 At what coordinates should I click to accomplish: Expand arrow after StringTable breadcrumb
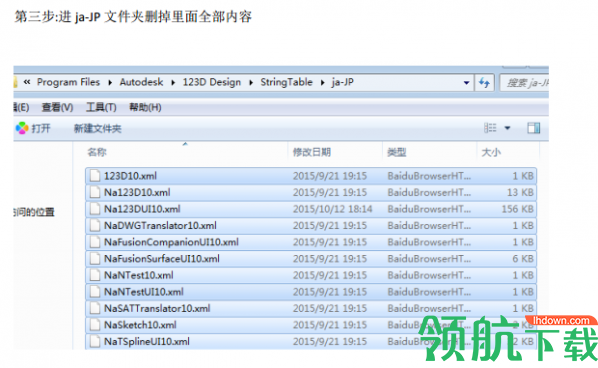point(322,82)
